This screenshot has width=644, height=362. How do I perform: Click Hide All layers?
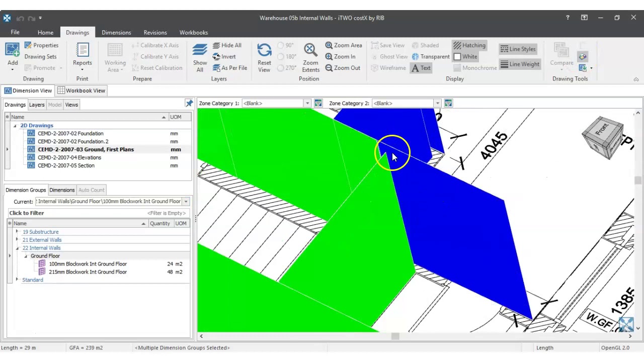pos(227,45)
